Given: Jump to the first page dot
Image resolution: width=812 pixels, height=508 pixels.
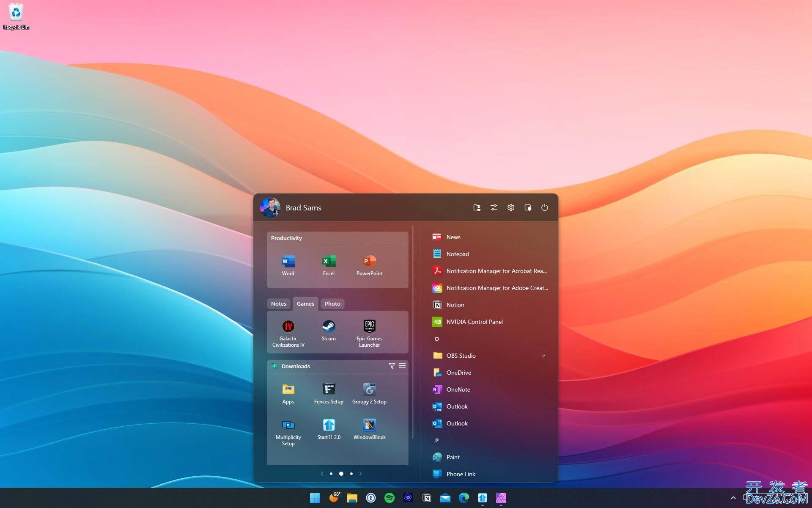Looking at the screenshot, I should click(x=331, y=474).
